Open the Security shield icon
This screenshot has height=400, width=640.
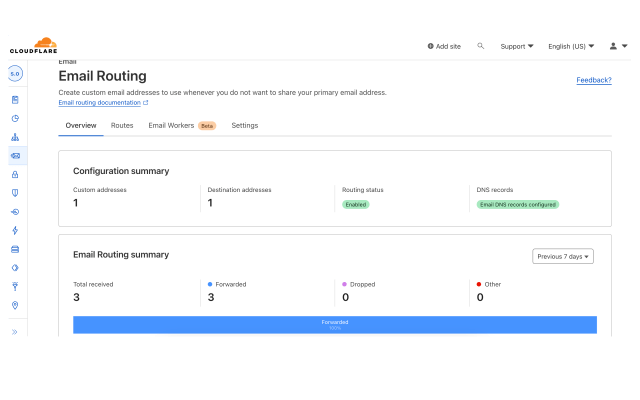15,193
